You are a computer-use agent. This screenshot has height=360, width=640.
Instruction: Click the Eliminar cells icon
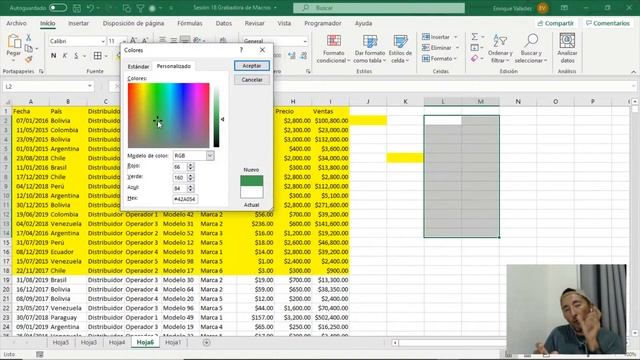[426, 48]
